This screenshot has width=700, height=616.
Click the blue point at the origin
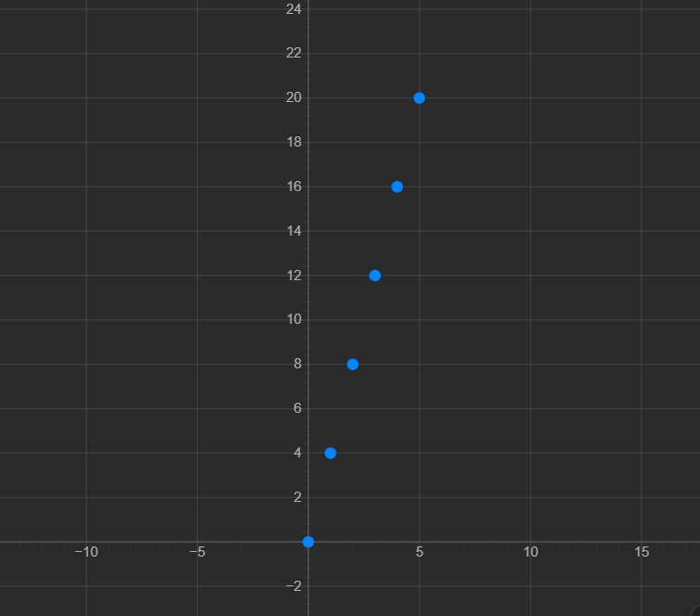[x=308, y=542]
